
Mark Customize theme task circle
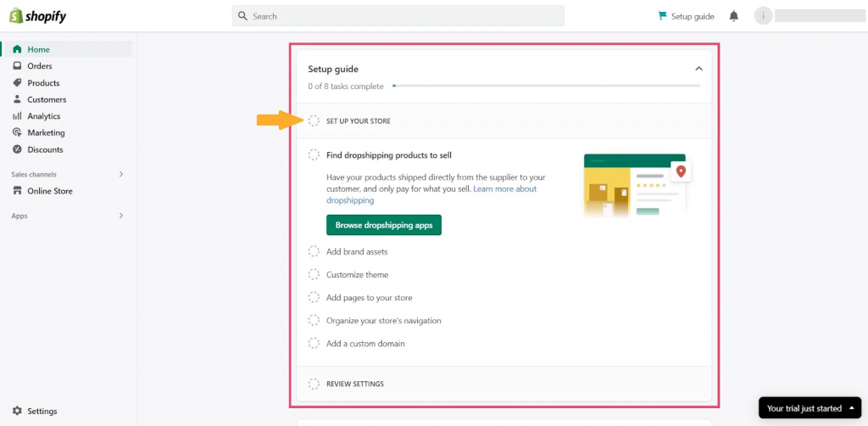pos(314,274)
